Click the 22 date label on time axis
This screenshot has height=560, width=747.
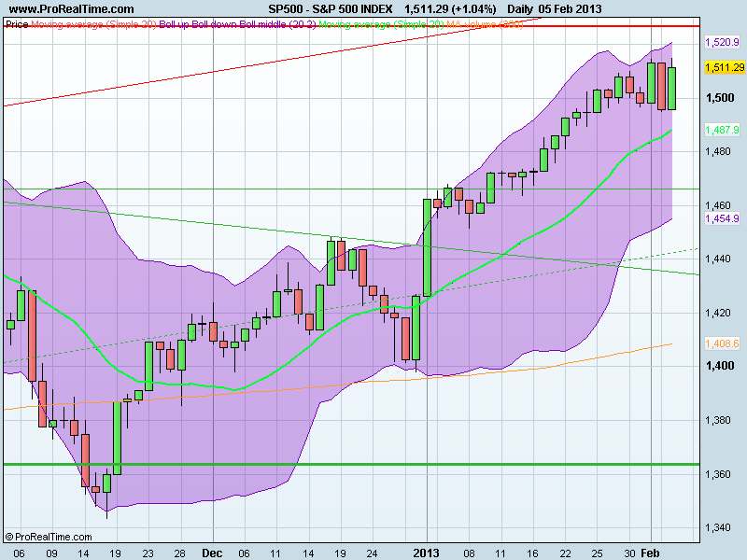tap(565, 553)
